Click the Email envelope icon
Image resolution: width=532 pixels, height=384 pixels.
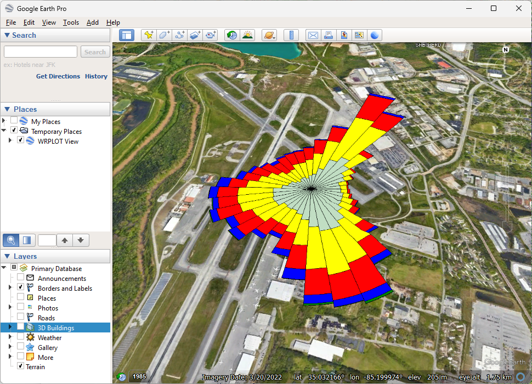(x=313, y=35)
